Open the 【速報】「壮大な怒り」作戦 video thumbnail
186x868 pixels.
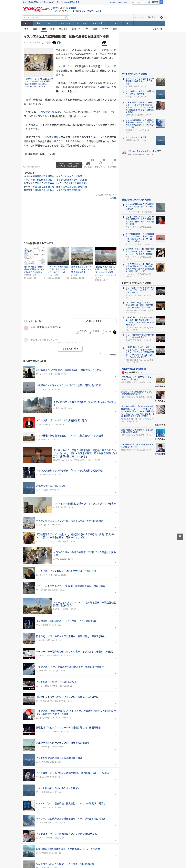(106, 256)
